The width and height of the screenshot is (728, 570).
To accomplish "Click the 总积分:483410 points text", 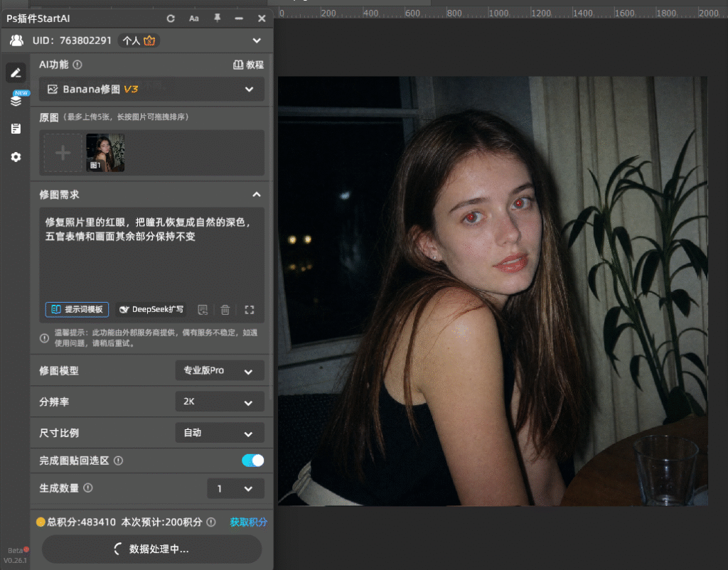I will coord(81,522).
